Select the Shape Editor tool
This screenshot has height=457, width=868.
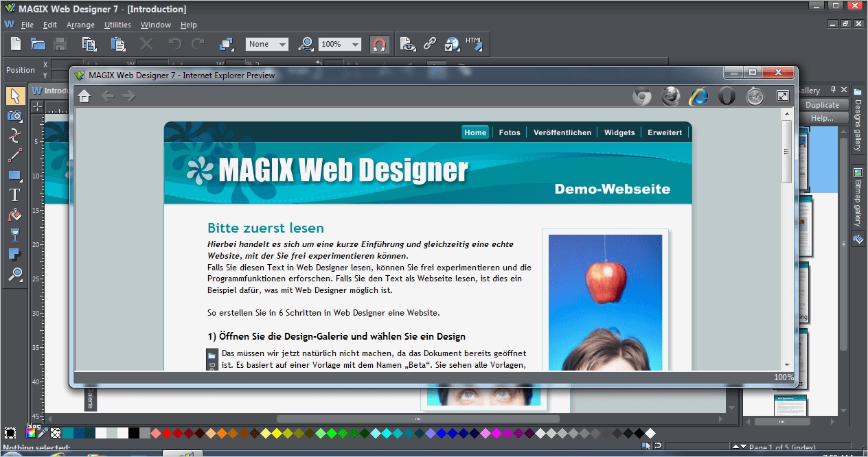tap(15, 135)
